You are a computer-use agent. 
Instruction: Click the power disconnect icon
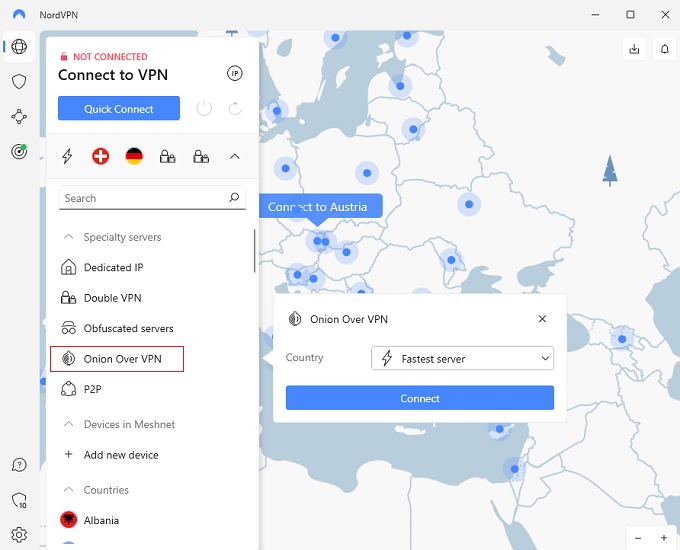click(204, 108)
